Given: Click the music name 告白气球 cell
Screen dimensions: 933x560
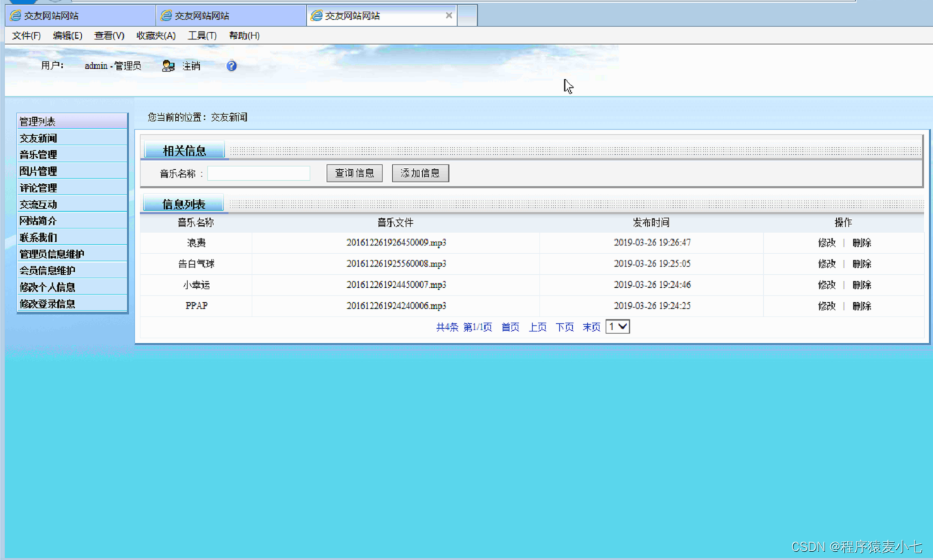Looking at the screenshot, I should pyautogui.click(x=196, y=263).
